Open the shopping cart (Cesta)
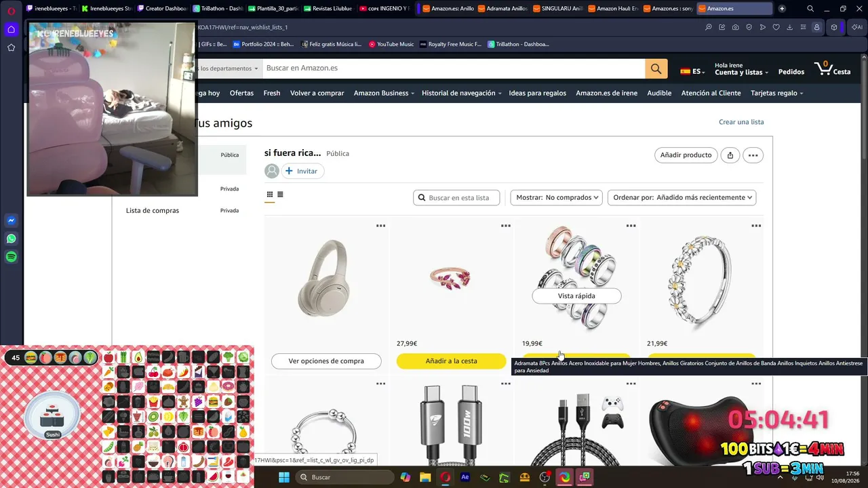This screenshot has height=488, width=868. click(x=832, y=68)
